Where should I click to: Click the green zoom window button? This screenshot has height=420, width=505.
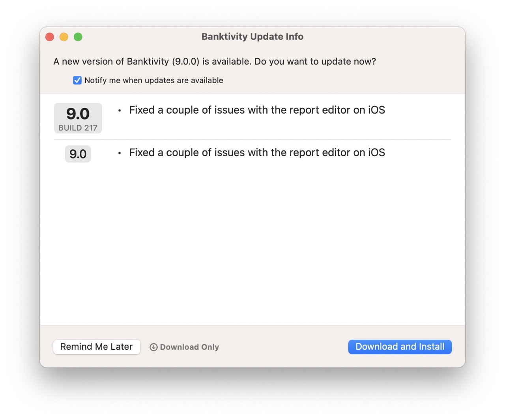point(78,37)
